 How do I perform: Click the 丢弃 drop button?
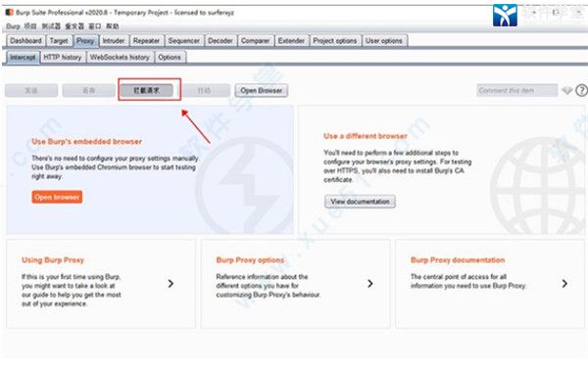coord(88,90)
